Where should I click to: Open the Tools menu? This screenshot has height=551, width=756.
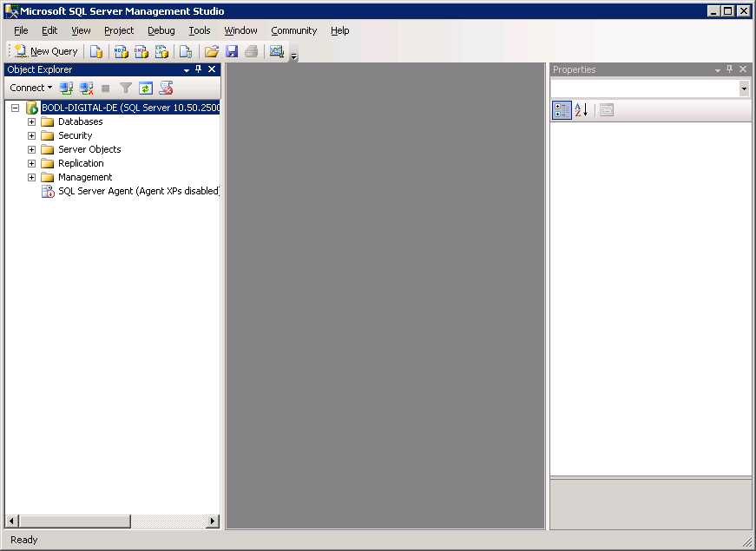click(199, 30)
